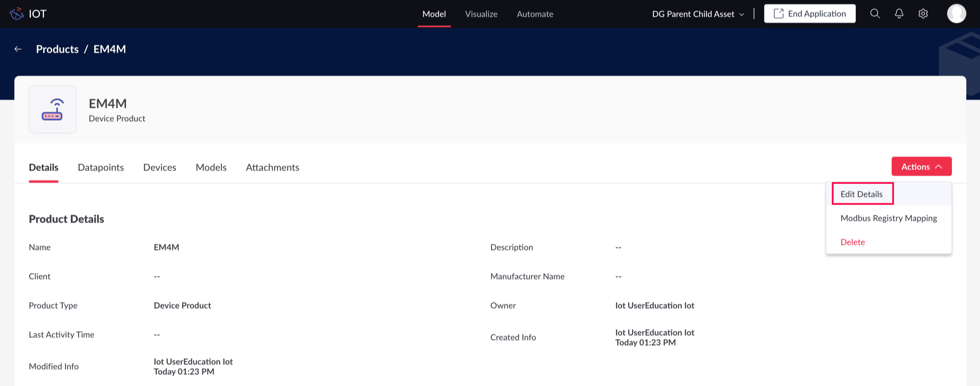980x386 pixels.
Task: Collapse the Actions dropdown menu
Action: point(921,166)
